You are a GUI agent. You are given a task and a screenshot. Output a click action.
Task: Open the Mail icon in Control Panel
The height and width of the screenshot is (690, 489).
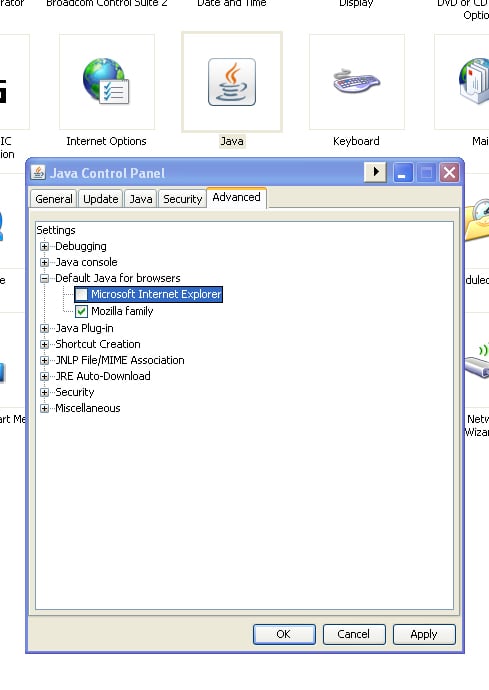pos(474,81)
